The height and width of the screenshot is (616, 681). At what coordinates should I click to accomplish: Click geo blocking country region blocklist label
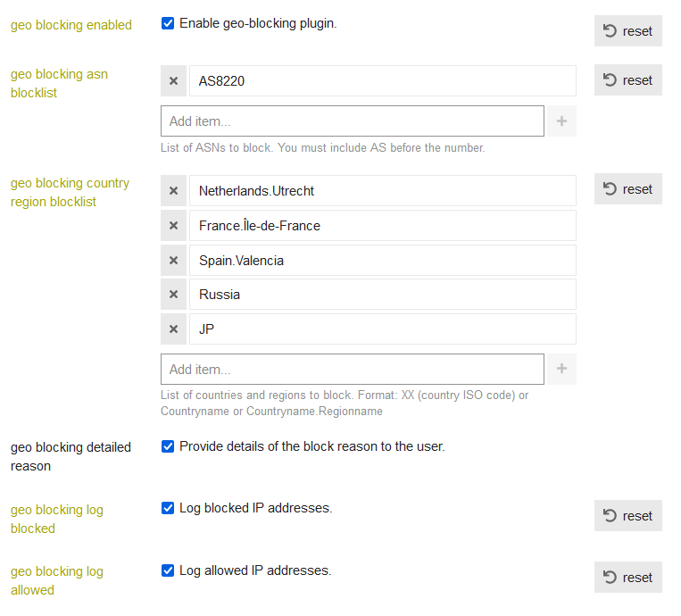(70, 193)
